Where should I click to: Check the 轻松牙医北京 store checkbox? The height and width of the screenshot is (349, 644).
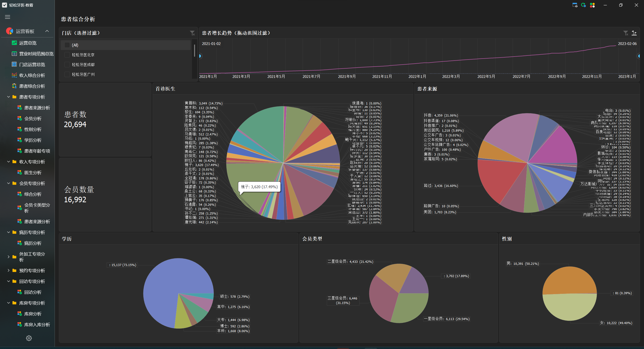click(67, 55)
